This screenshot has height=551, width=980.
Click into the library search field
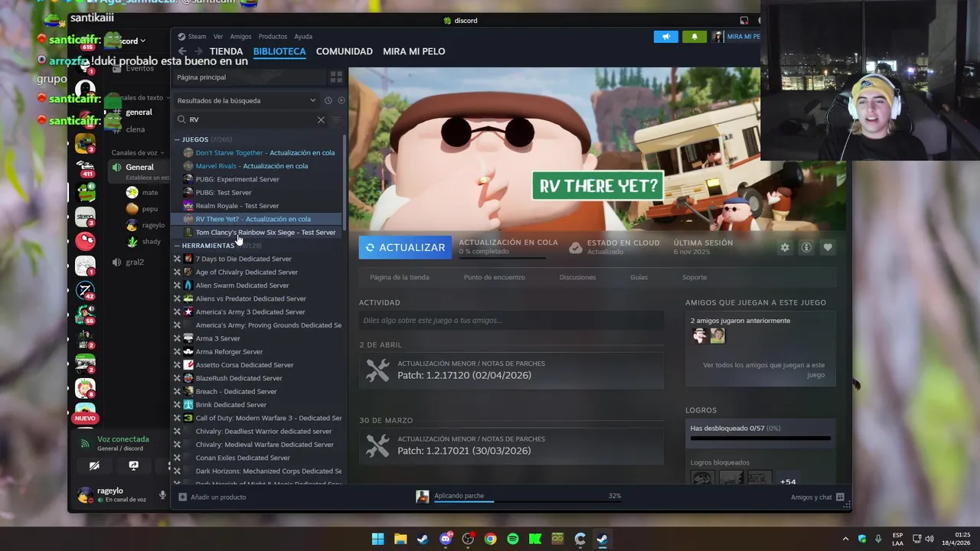tap(251, 119)
